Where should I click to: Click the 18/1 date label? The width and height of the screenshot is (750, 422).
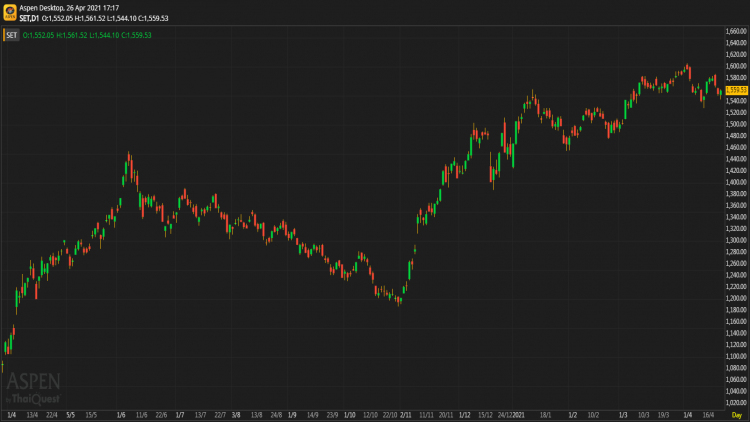545,415
